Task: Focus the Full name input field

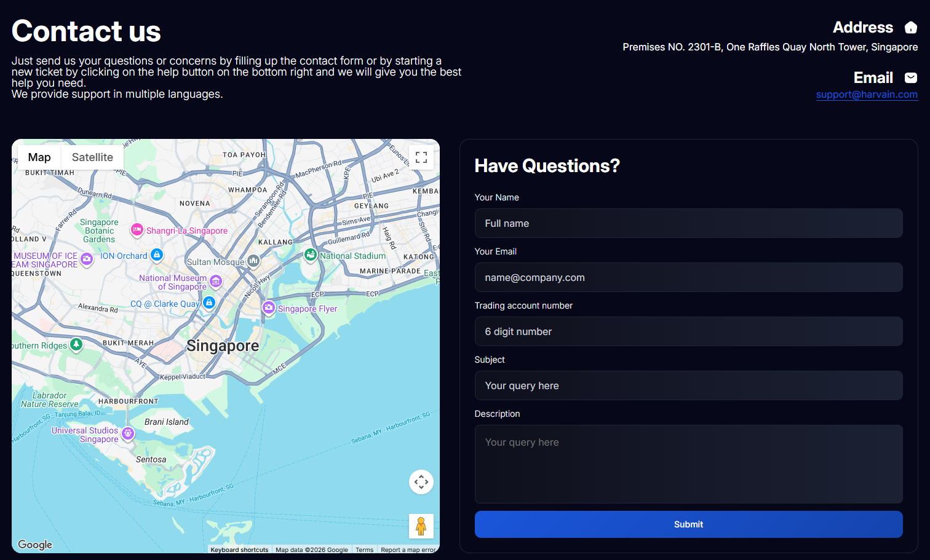Action: coord(688,223)
